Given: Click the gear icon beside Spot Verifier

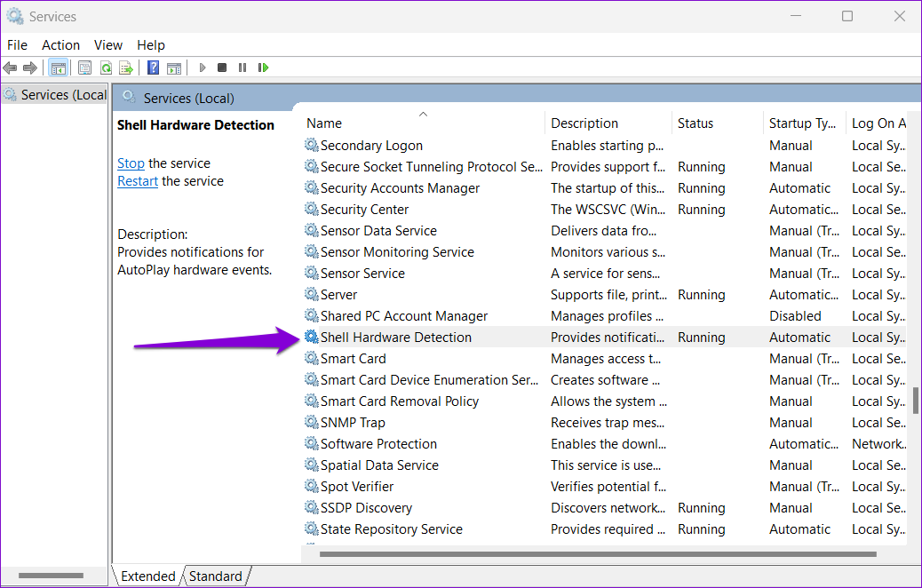Looking at the screenshot, I should [x=312, y=486].
